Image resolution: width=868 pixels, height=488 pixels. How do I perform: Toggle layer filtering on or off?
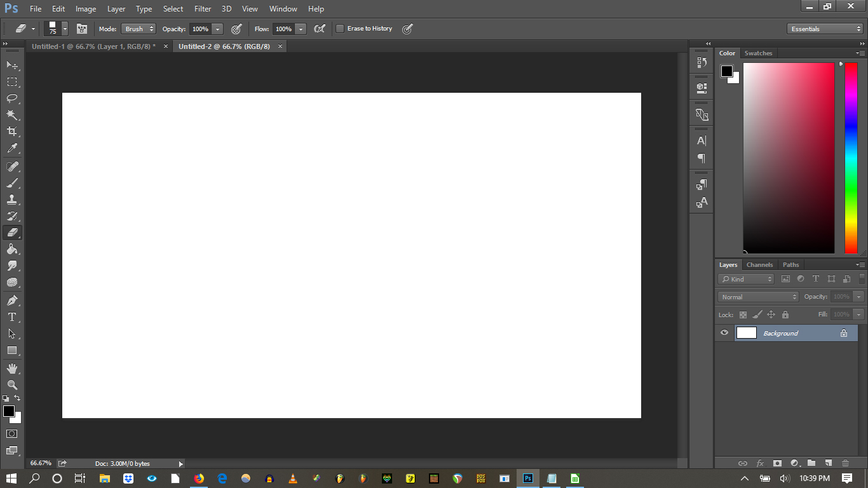coord(862,278)
